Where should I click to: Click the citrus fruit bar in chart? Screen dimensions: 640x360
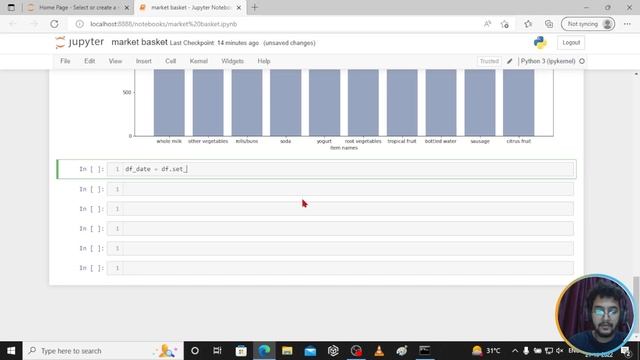(519, 102)
